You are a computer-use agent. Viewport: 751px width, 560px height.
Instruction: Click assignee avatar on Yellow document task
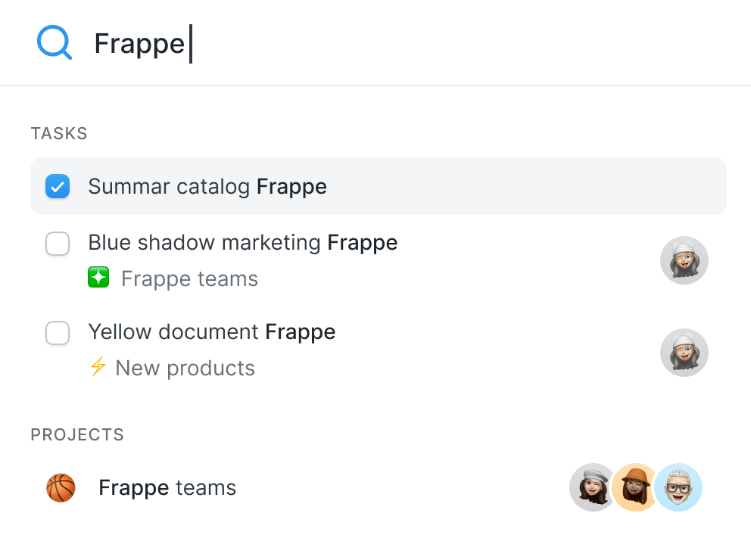click(684, 352)
